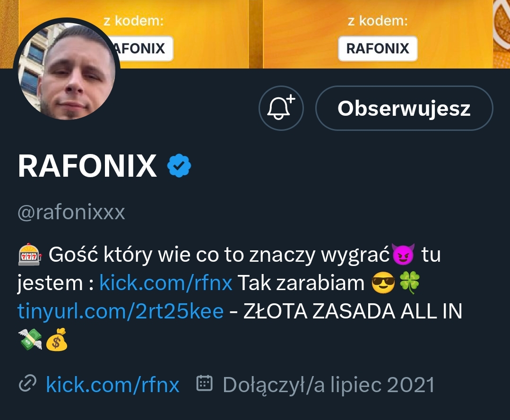The height and width of the screenshot is (420, 510).
Task: Click the slot machine emoji in bio
Action: [30, 256]
